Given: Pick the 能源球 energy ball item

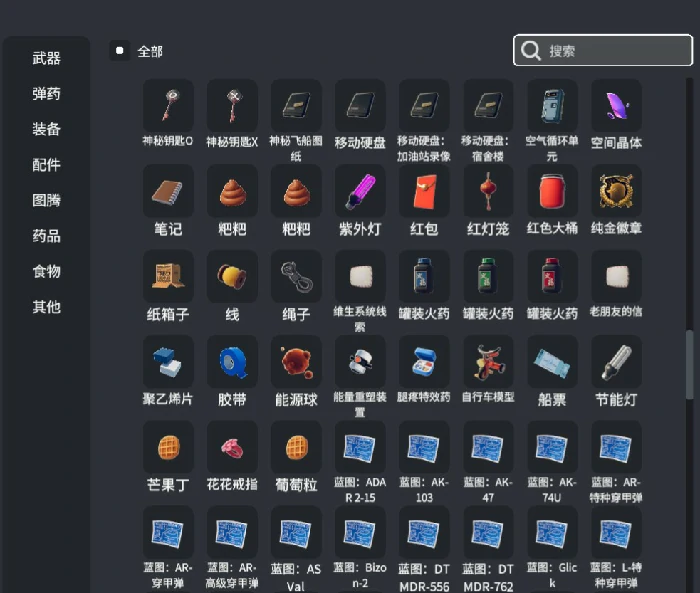Looking at the screenshot, I should pyautogui.click(x=296, y=362).
